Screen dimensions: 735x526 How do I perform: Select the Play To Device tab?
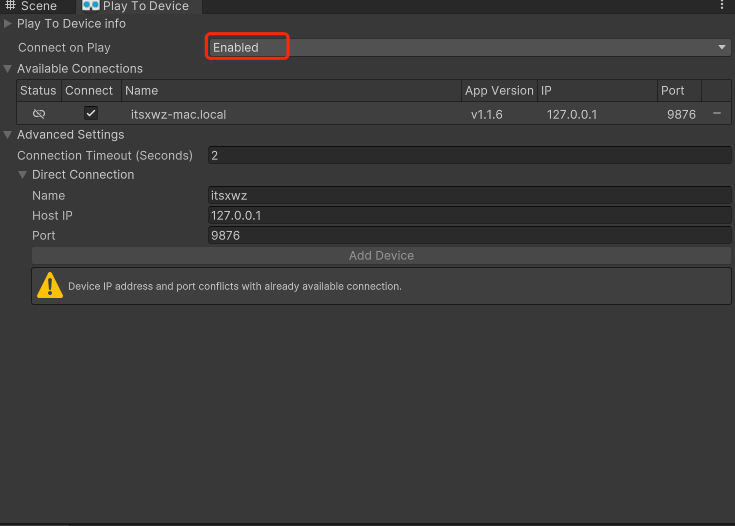[x=145, y=6]
